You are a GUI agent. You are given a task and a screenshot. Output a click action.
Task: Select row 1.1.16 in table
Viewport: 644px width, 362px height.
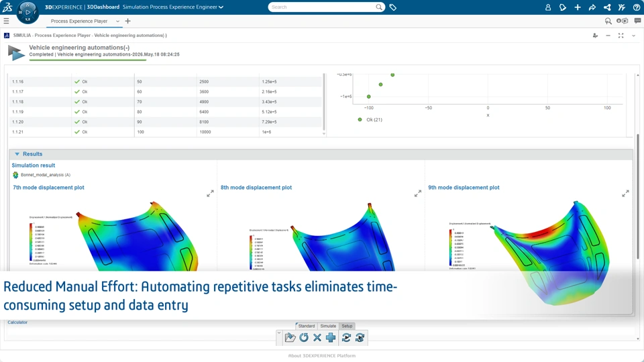point(166,82)
